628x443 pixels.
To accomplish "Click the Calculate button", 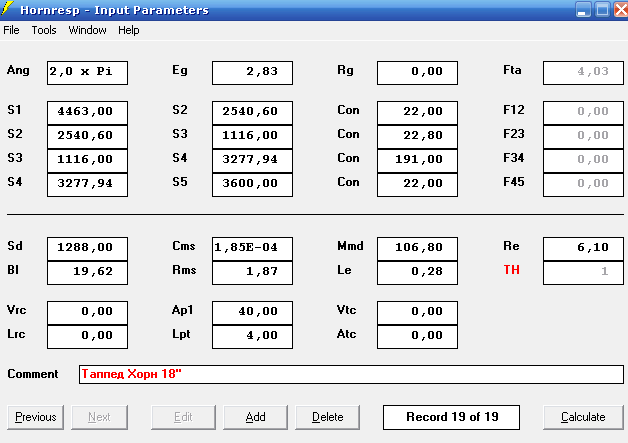I will 583,417.
